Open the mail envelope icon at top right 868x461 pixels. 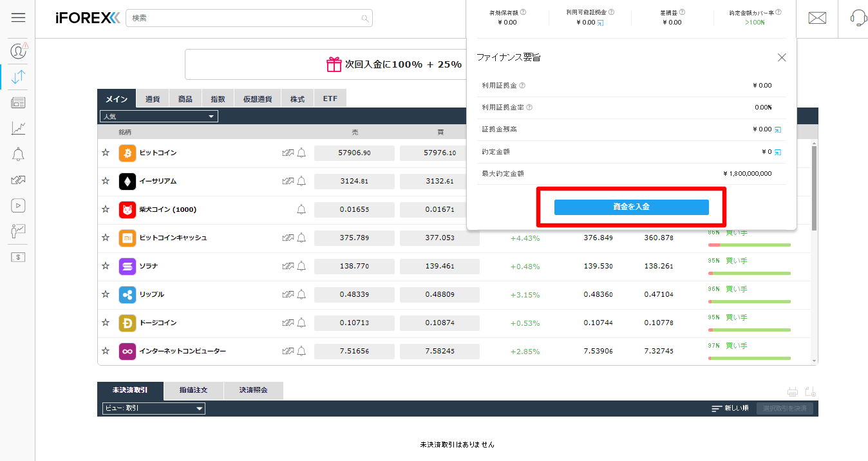(x=816, y=17)
